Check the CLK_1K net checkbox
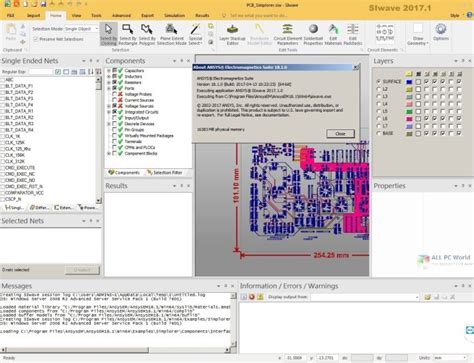This screenshot has width=474, height=363. coord(3,136)
